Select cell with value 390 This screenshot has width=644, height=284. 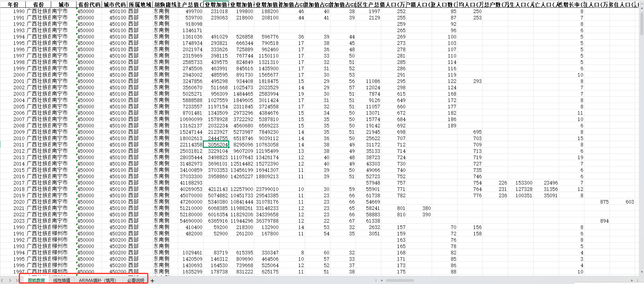tap(419, 214)
